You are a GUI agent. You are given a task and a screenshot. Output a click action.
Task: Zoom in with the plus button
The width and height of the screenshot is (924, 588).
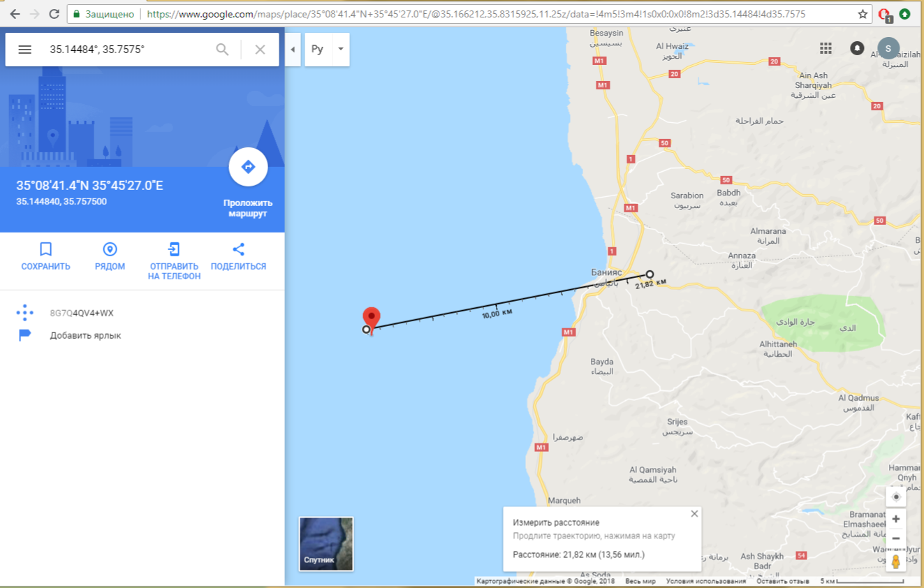pyautogui.click(x=896, y=519)
